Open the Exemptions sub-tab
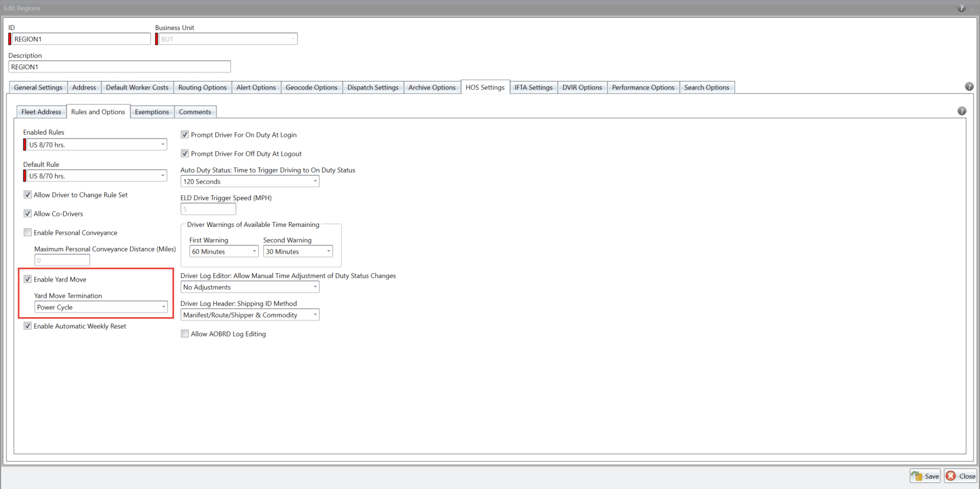The height and width of the screenshot is (489, 980). click(151, 112)
